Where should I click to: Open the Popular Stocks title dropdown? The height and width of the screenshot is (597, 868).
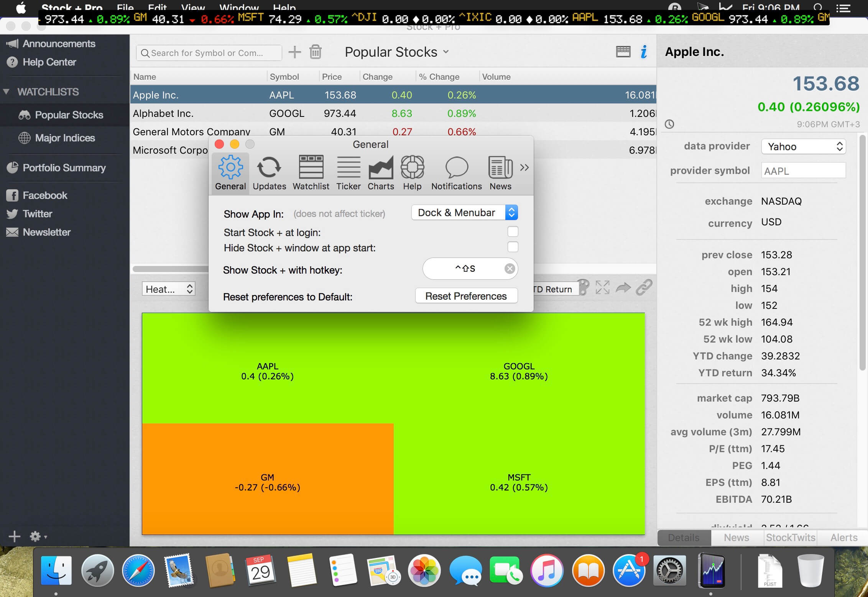[x=397, y=52]
